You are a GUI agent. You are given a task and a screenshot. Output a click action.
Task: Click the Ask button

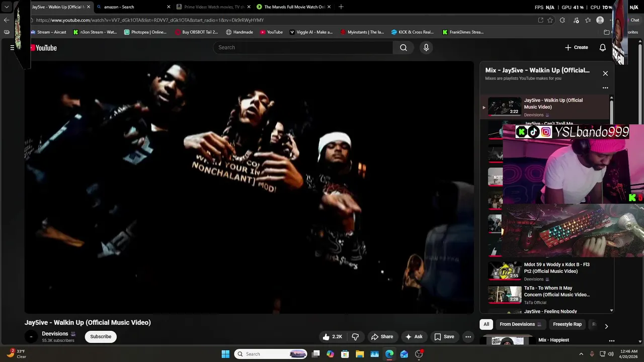[x=414, y=337]
